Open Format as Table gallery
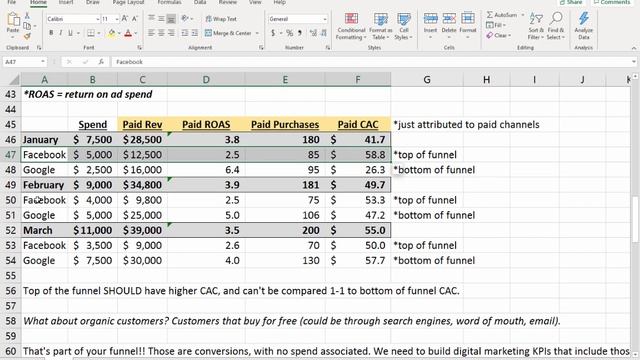Image resolution: width=640 pixels, height=360 pixels. (380, 26)
